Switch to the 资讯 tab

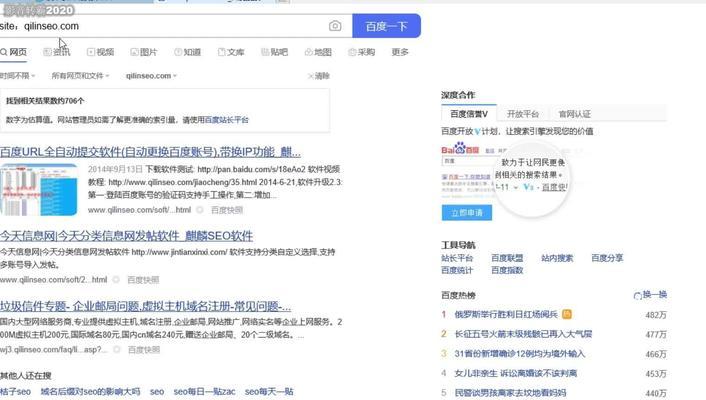click(x=57, y=52)
